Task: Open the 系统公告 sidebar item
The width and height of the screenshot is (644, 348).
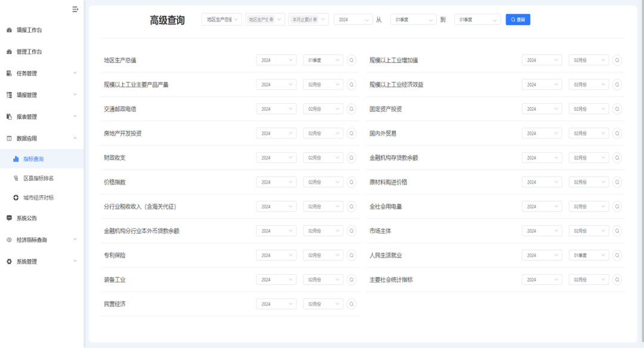Action: point(27,218)
